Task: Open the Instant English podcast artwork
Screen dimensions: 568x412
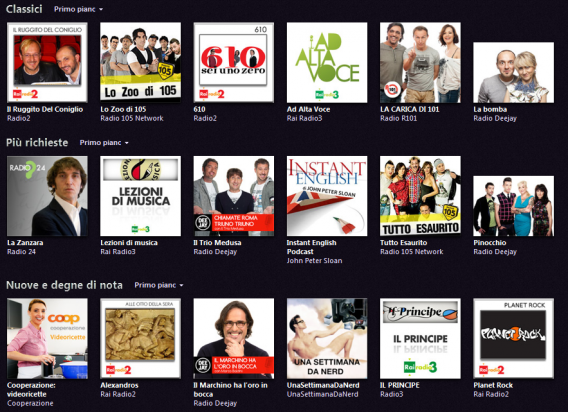Action: (327, 196)
